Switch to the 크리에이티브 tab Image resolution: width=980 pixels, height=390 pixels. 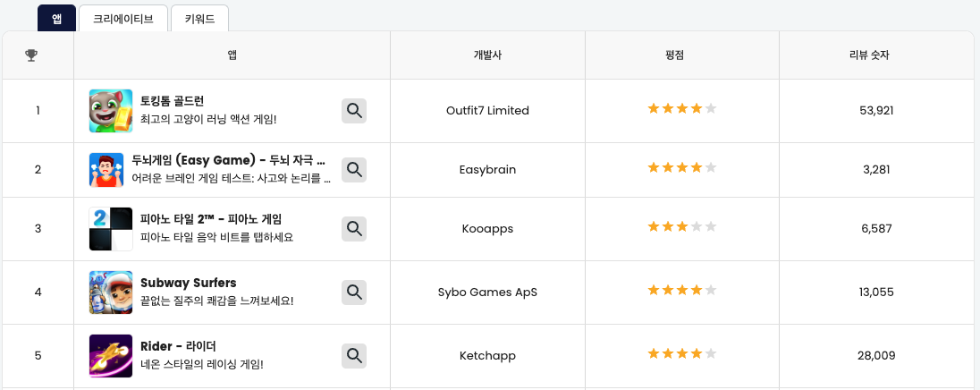click(x=123, y=18)
